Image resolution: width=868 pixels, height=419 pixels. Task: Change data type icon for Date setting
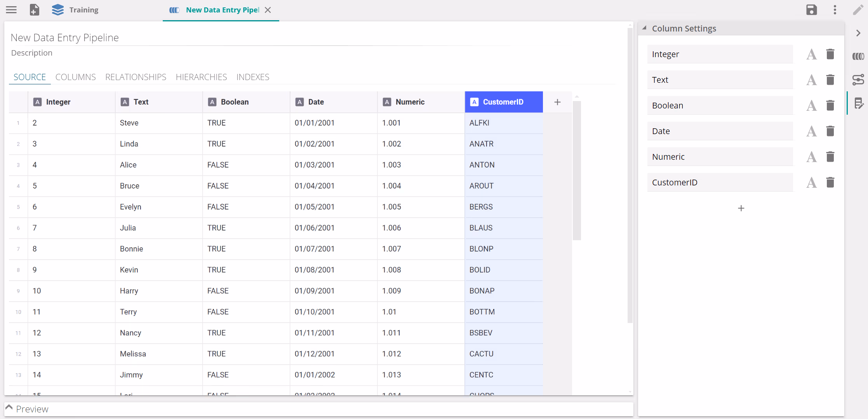coord(811,131)
